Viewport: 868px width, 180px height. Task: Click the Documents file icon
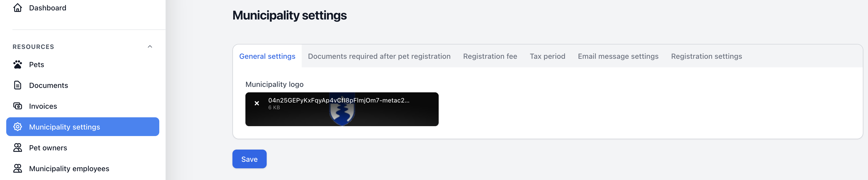tap(18, 85)
